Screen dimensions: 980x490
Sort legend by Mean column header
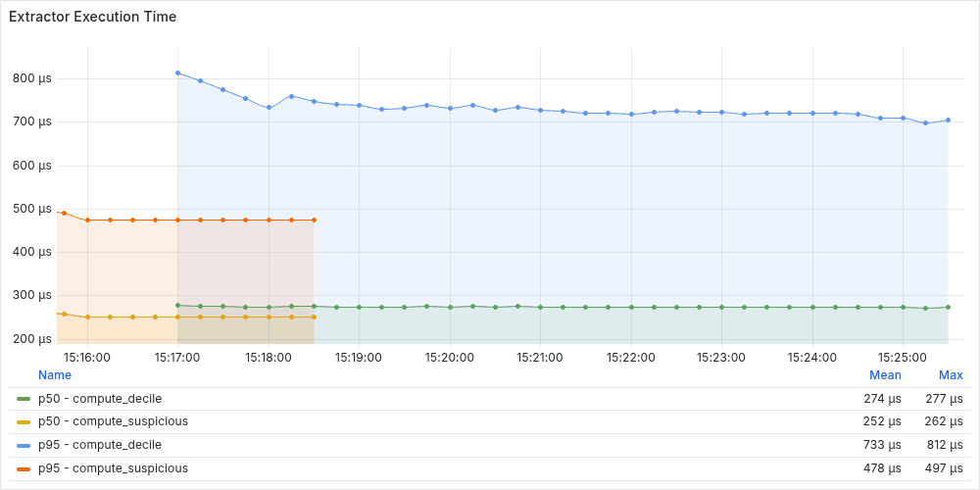885,375
